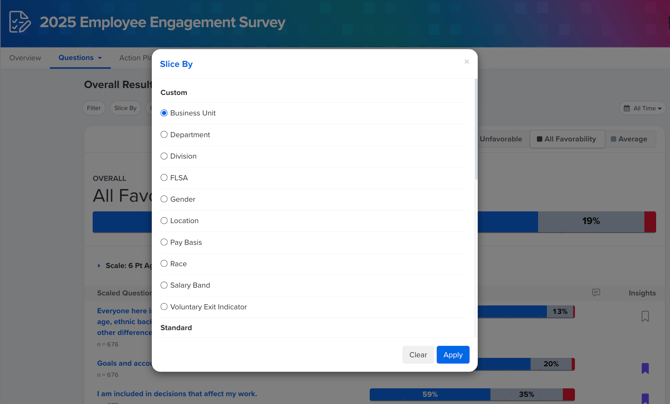
Task: Choose the Race radio option
Action: tap(164, 263)
